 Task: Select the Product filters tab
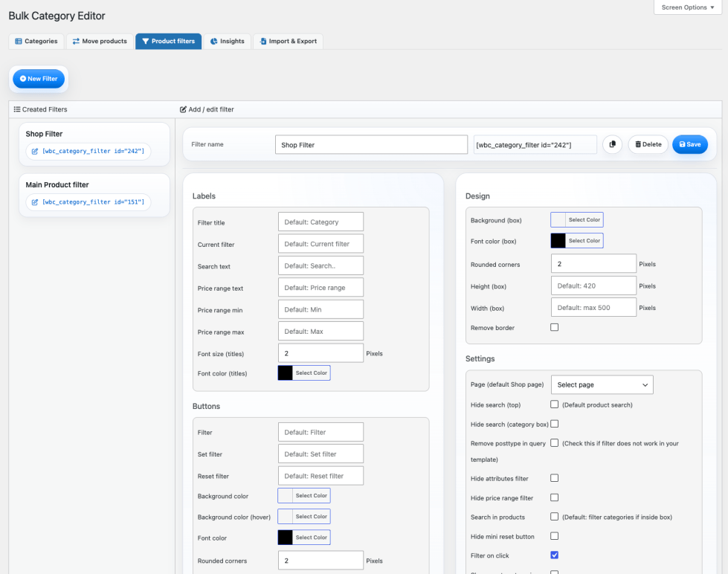tap(169, 42)
